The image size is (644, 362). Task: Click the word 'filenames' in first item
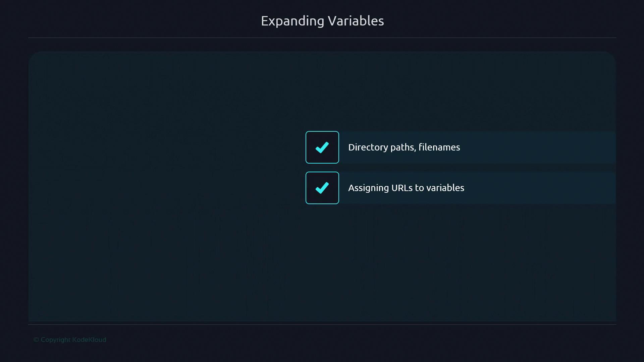tap(439, 147)
